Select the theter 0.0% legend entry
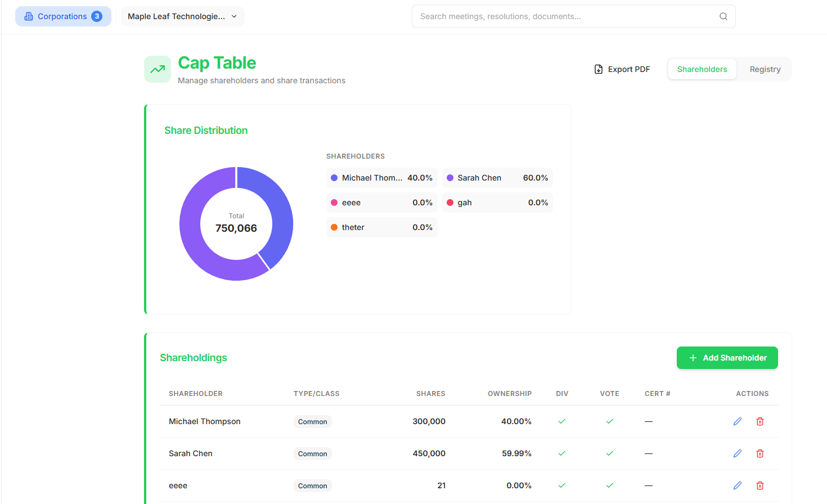This screenshot has height=504, width=827. pyautogui.click(x=382, y=227)
